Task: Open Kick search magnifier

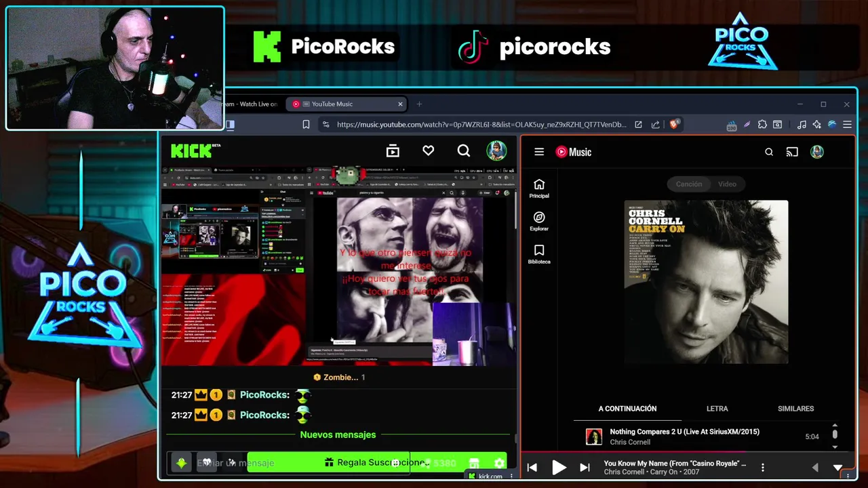Action: pos(463,150)
